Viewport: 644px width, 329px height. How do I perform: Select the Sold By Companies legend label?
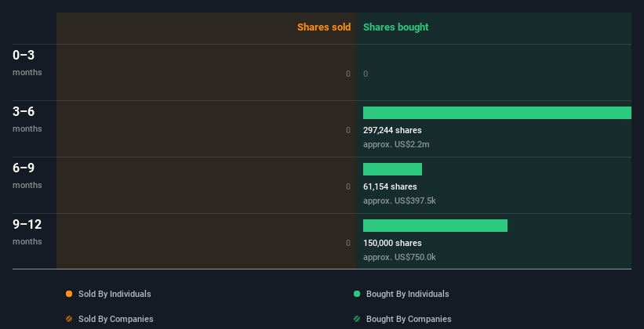coord(116,319)
